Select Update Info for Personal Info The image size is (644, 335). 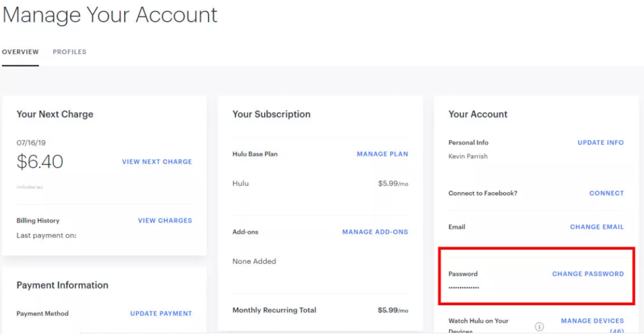pyautogui.click(x=601, y=142)
